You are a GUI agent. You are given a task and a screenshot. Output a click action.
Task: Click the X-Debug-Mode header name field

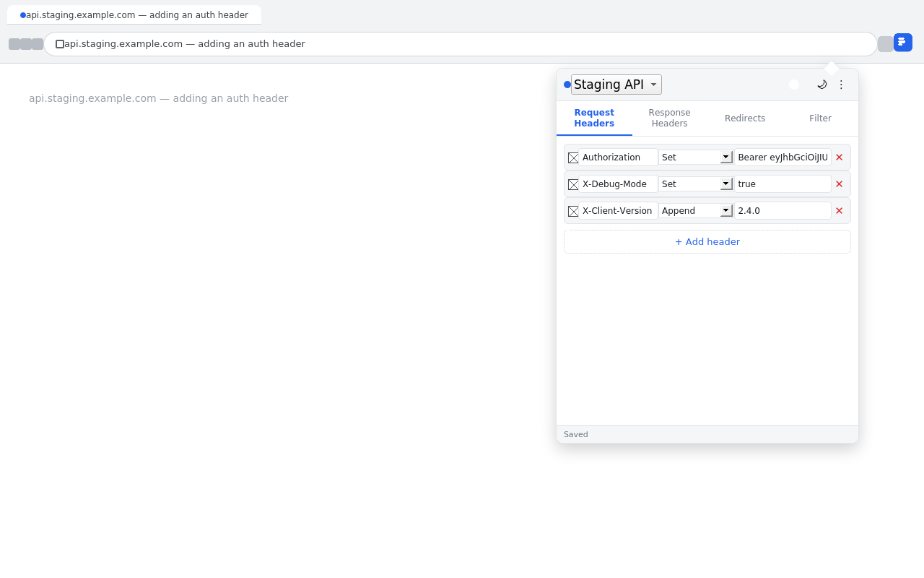pos(618,184)
